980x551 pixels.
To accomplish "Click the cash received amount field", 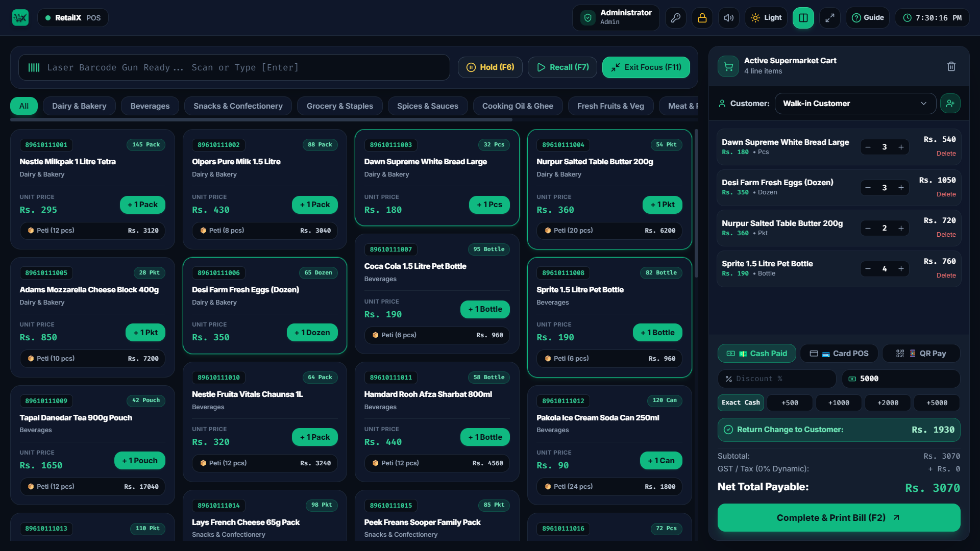I will 901,379.
